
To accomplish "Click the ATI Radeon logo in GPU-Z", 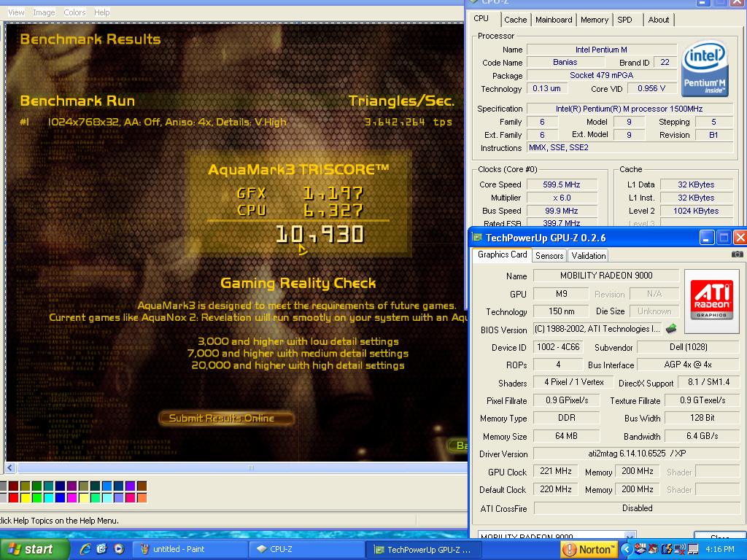I will 711,301.
